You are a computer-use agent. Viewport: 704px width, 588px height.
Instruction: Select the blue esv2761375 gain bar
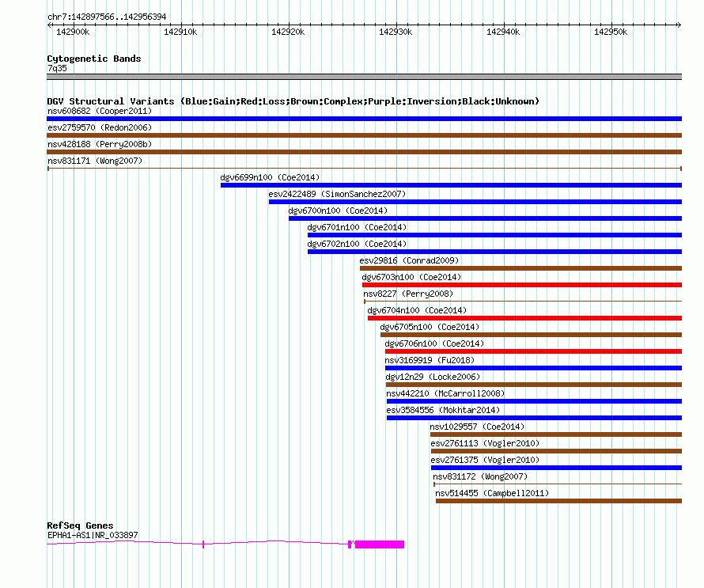click(x=556, y=468)
